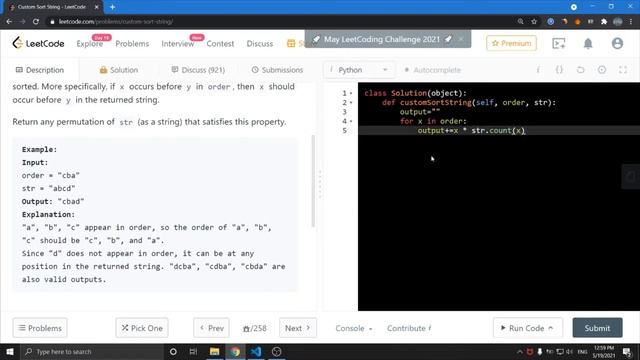Click the description panel scrollbar
Screen dimensions: 640x360
point(313,181)
